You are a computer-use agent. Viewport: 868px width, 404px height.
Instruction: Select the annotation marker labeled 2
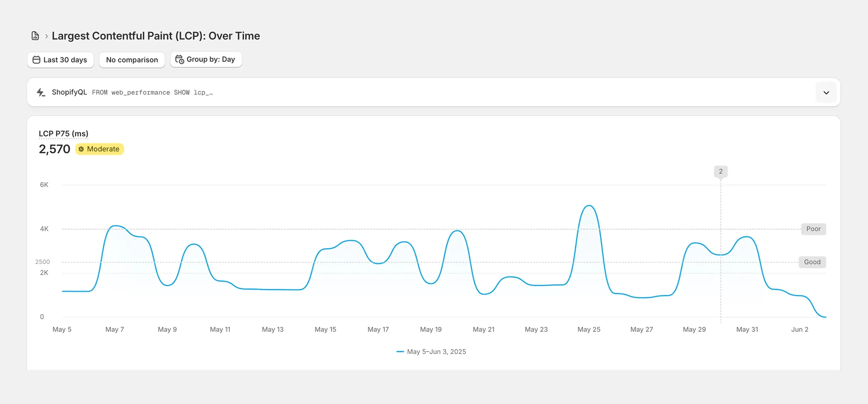(720, 171)
